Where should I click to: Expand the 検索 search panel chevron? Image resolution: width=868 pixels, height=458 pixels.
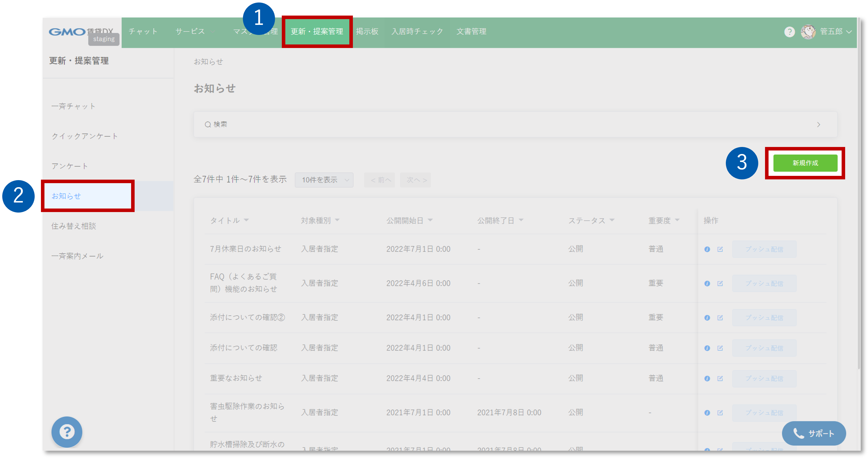coord(819,125)
